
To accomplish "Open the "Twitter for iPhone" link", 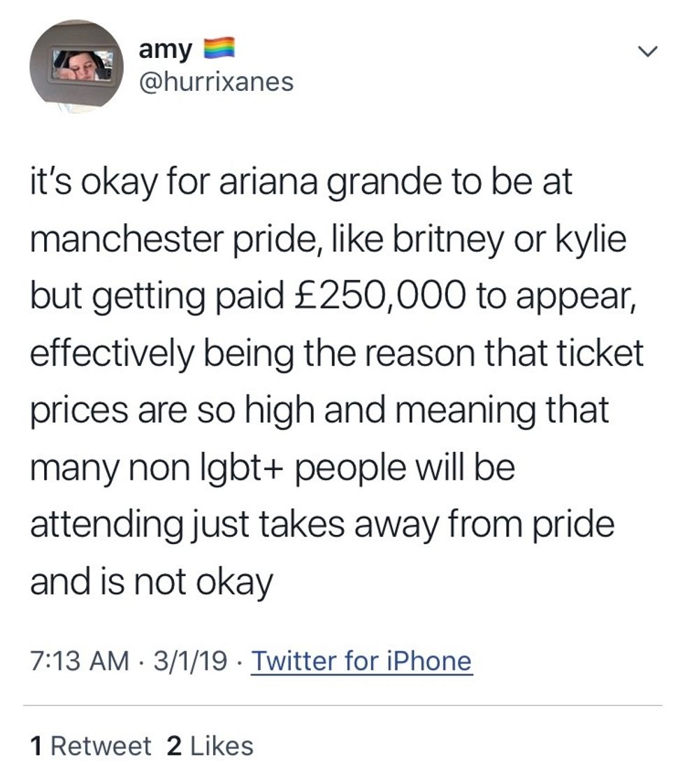I will coord(361,660).
